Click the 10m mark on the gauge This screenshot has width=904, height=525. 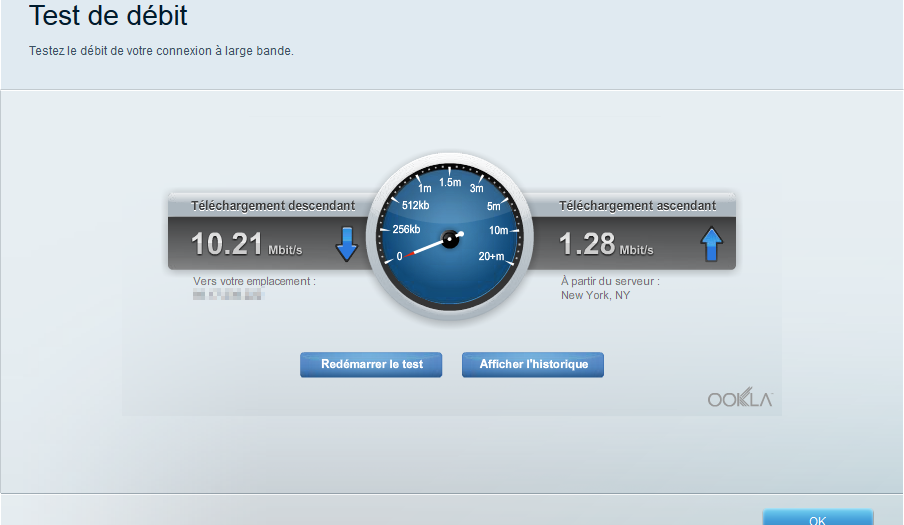point(498,230)
